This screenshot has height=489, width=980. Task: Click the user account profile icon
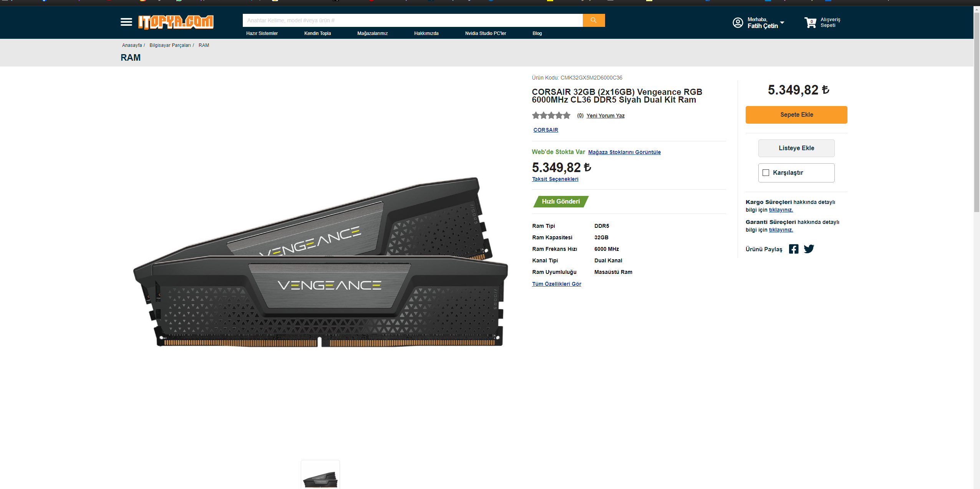738,23
